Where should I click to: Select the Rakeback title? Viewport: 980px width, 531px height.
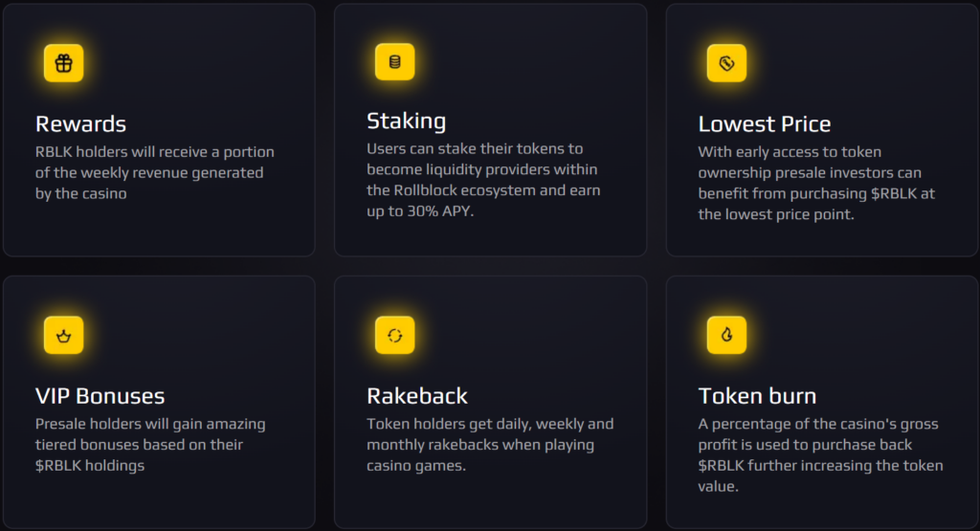tap(417, 396)
